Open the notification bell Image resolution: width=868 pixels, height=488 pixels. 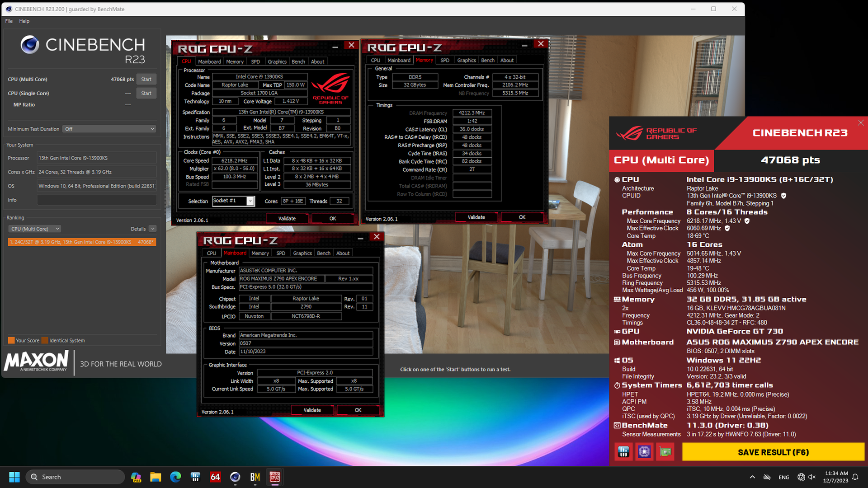tap(855, 477)
